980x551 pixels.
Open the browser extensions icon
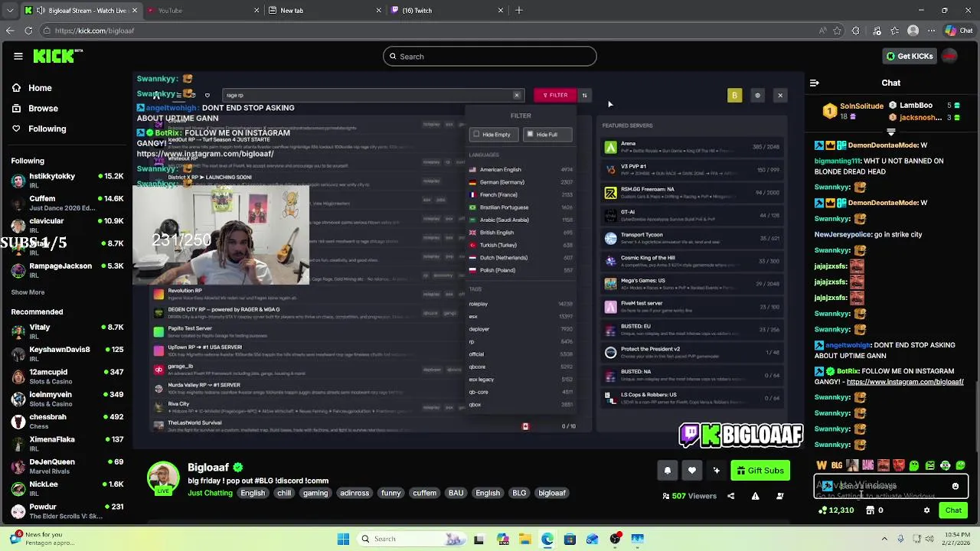[x=856, y=31]
